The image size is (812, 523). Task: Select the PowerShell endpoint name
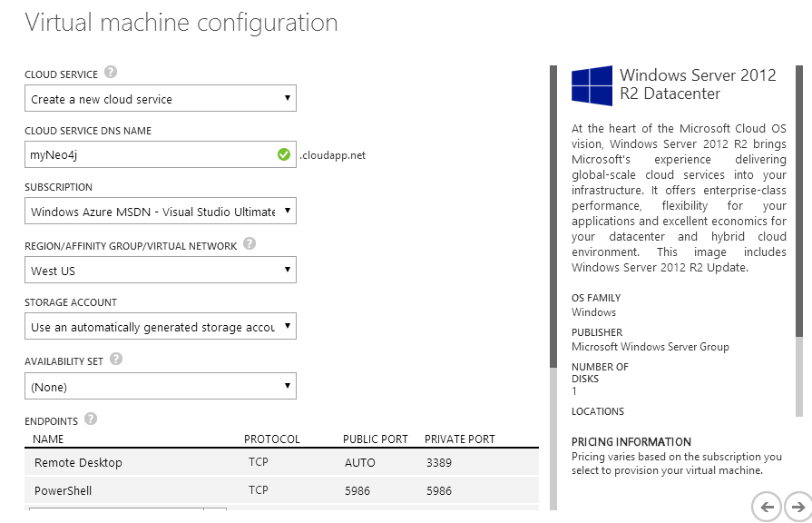coord(64,490)
